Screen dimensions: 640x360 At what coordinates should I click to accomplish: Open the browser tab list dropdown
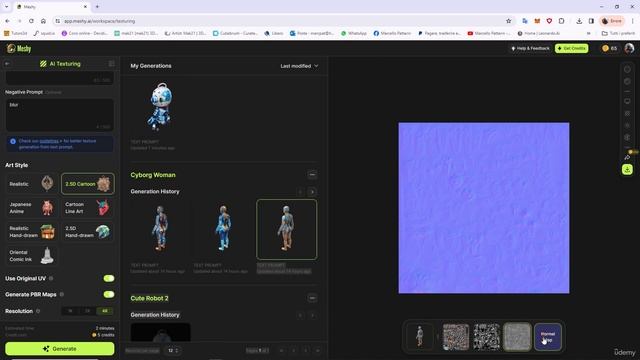[6, 7]
